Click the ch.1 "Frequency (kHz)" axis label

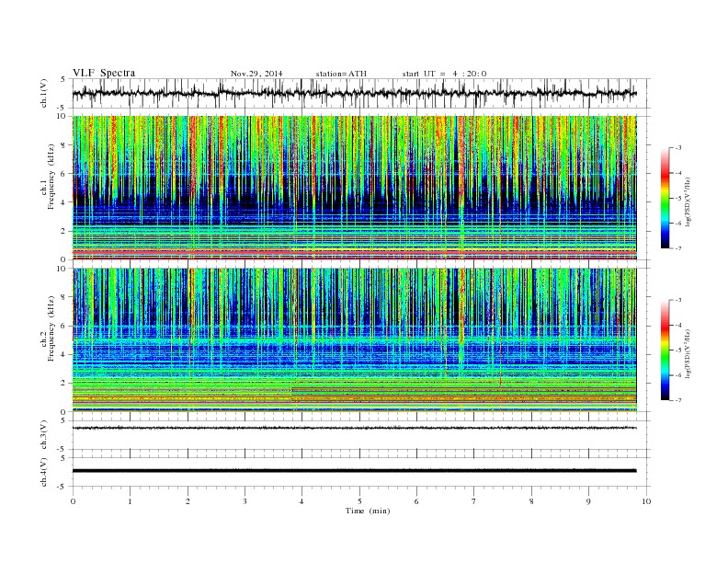(x=51, y=177)
